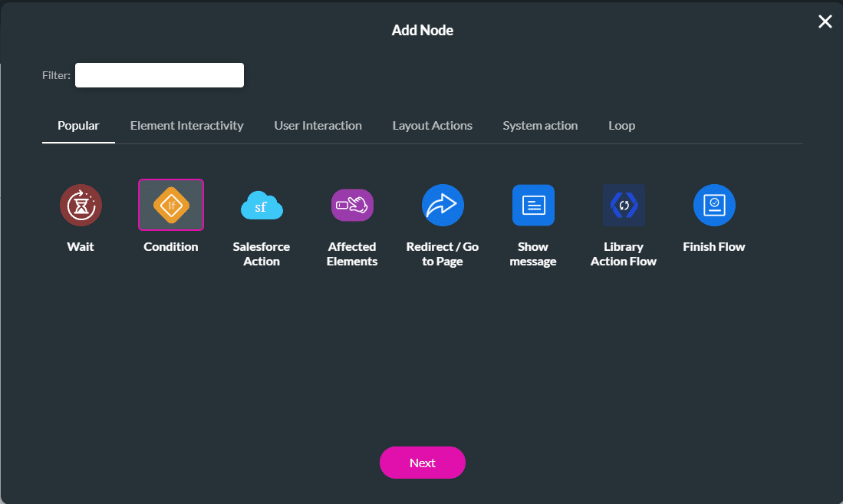Screen dimensions: 843x504
Task: Choose the Redirect / Go to Page icon
Action: click(x=443, y=206)
